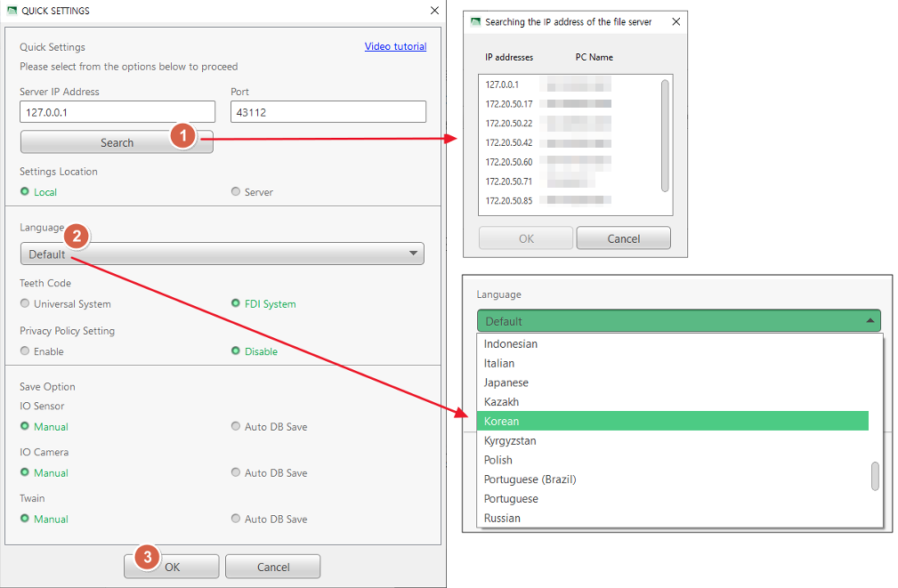Choose Polish language
898x588 pixels.
point(672,460)
